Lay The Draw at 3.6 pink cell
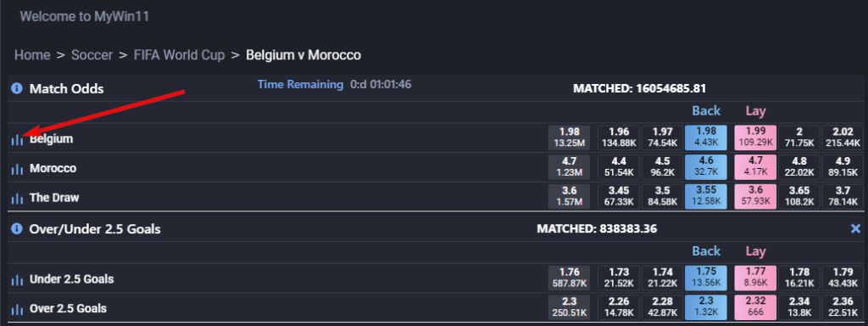 coord(755,196)
